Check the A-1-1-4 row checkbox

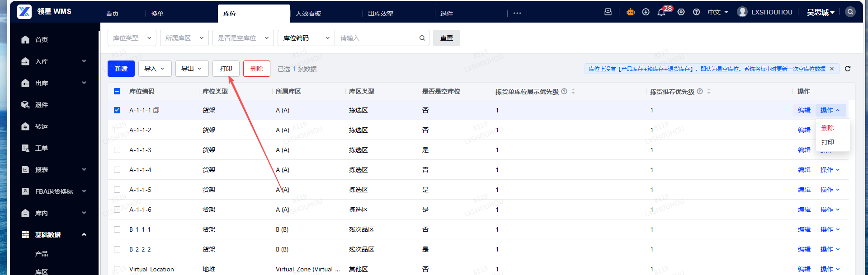pyautogui.click(x=117, y=170)
